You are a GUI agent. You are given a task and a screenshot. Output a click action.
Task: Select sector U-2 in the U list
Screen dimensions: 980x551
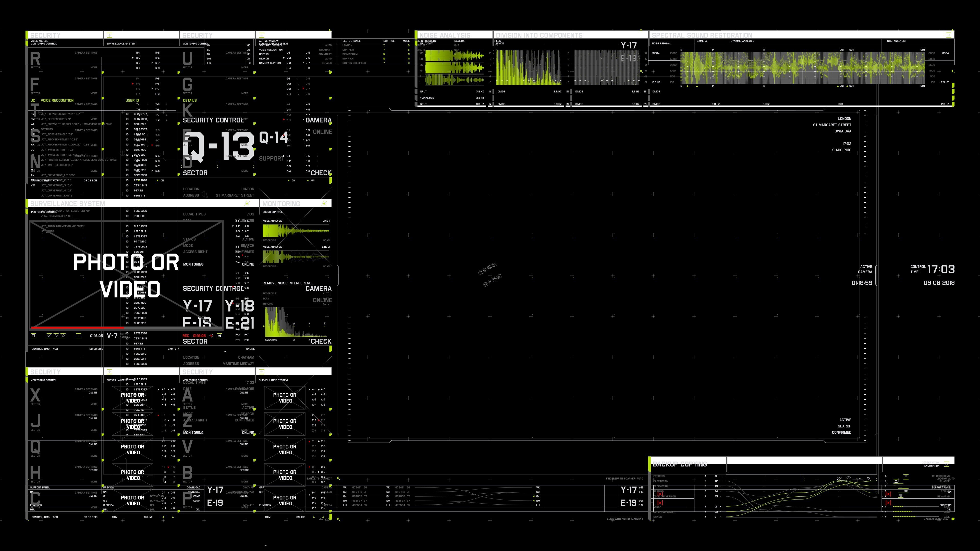289,58
